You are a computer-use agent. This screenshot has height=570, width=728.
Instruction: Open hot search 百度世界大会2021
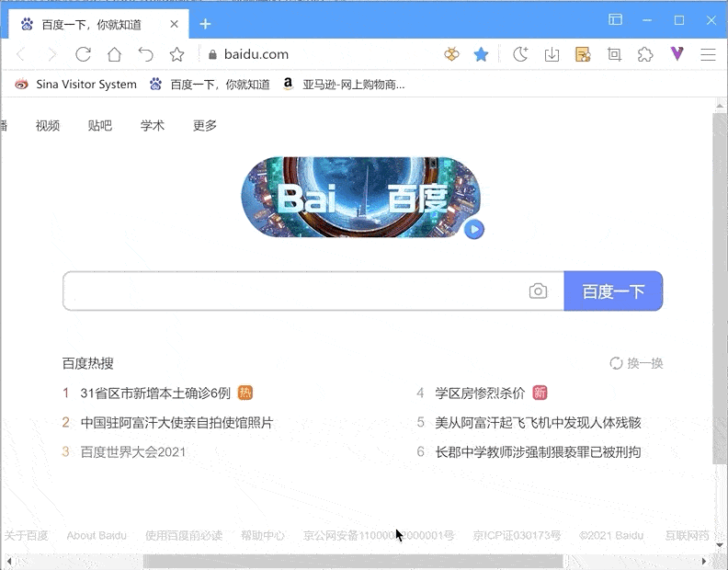(x=132, y=452)
